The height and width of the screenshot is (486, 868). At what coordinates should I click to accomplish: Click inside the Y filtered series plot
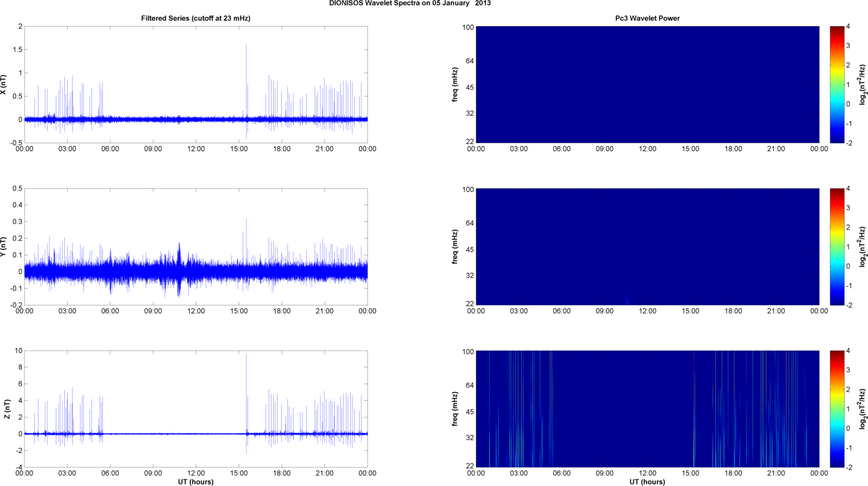tap(196, 247)
